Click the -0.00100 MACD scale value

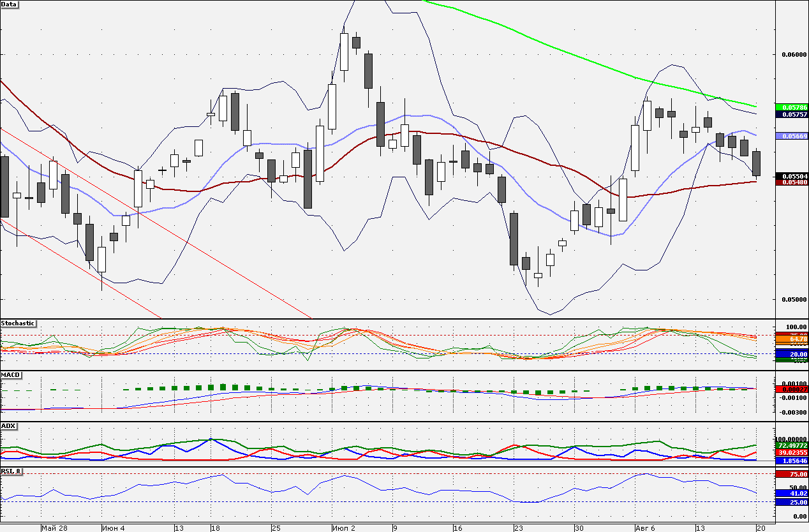[x=792, y=397]
